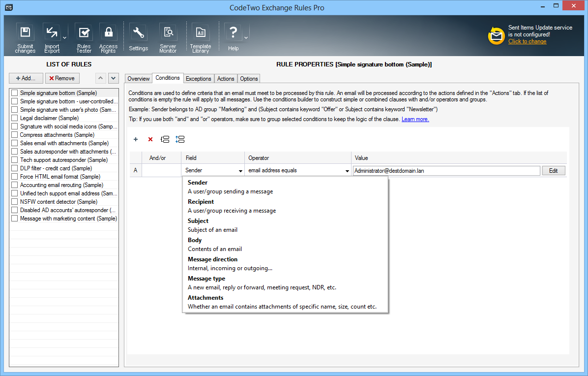Enable 'DLP filter - credit card (Sample)' checkbox
588x376 pixels.
pyautogui.click(x=15, y=168)
